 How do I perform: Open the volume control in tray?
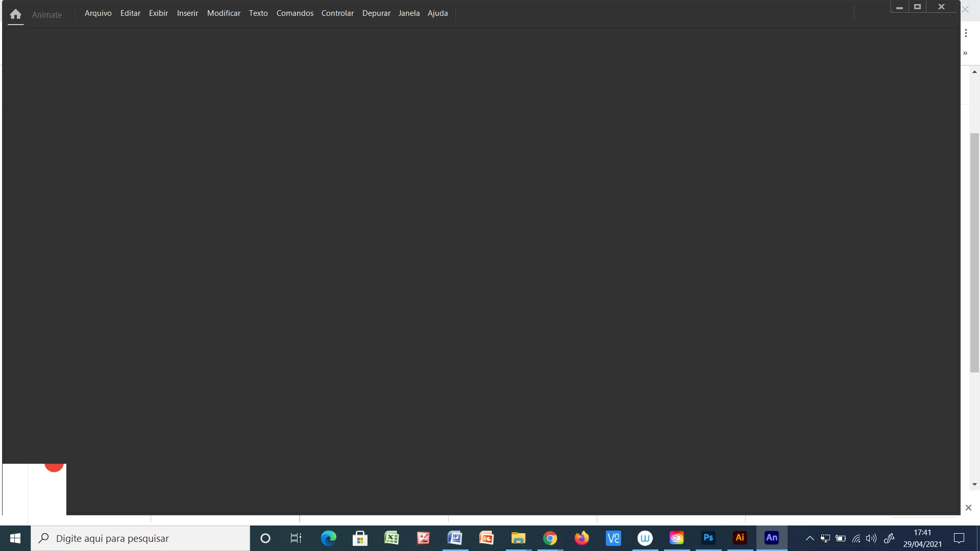click(x=871, y=538)
